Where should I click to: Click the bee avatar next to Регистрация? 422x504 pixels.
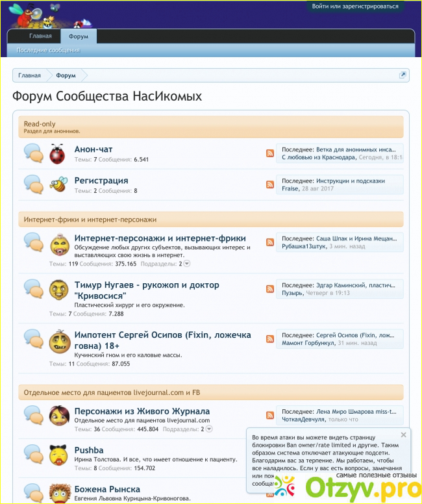[x=57, y=184]
